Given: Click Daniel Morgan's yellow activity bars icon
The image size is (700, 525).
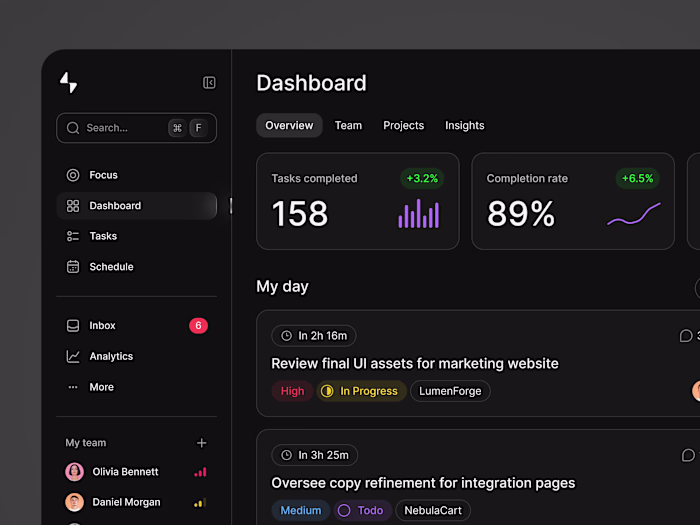Looking at the screenshot, I should coord(200,503).
